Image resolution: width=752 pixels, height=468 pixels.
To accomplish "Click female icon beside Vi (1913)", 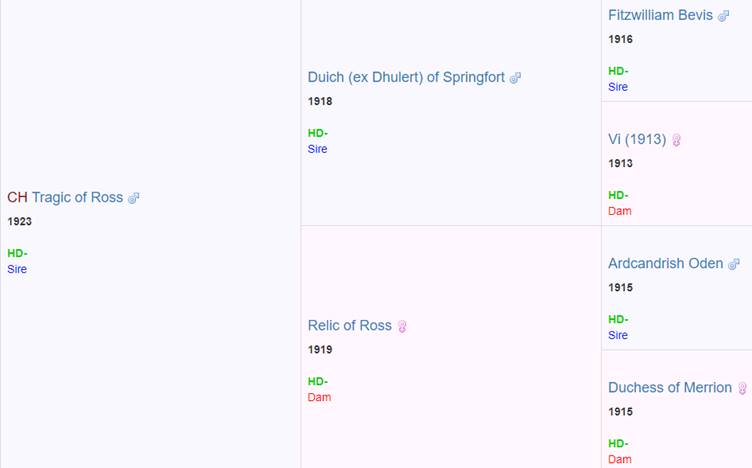I will pyautogui.click(x=676, y=140).
